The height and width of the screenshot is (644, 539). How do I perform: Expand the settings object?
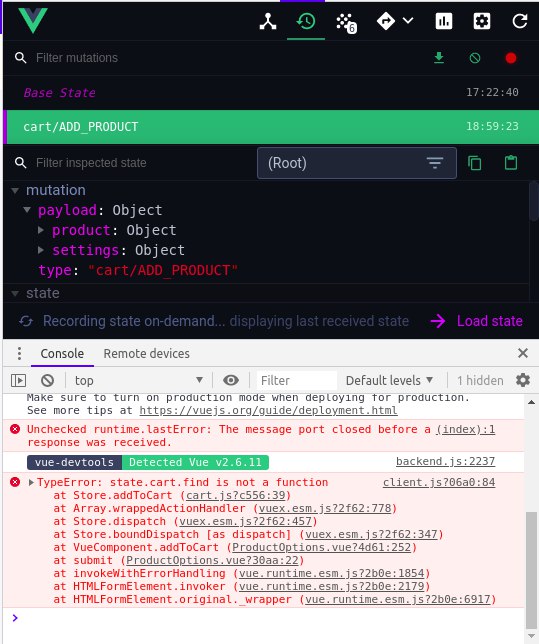[x=41, y=250]
